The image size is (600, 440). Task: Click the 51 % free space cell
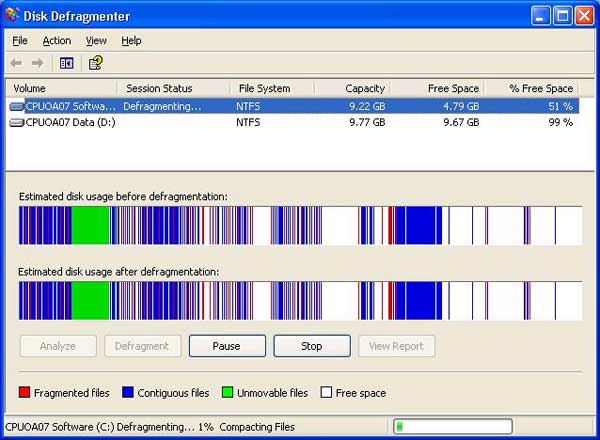point(560,106)
